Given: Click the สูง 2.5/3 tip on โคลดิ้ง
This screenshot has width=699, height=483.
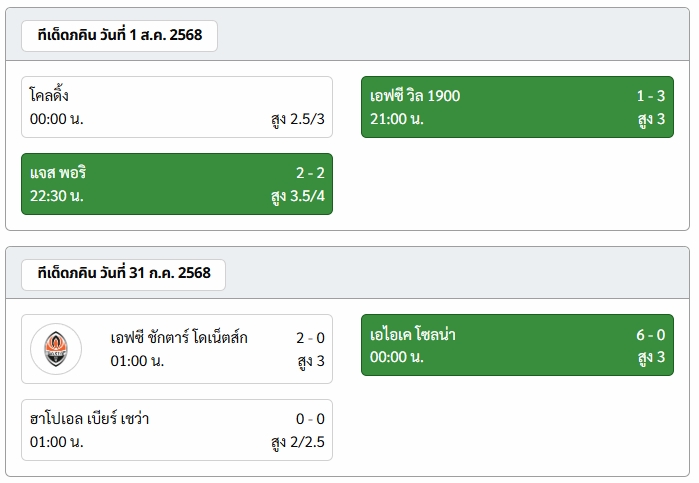Looking at the screenshot, I should point(298,120).
